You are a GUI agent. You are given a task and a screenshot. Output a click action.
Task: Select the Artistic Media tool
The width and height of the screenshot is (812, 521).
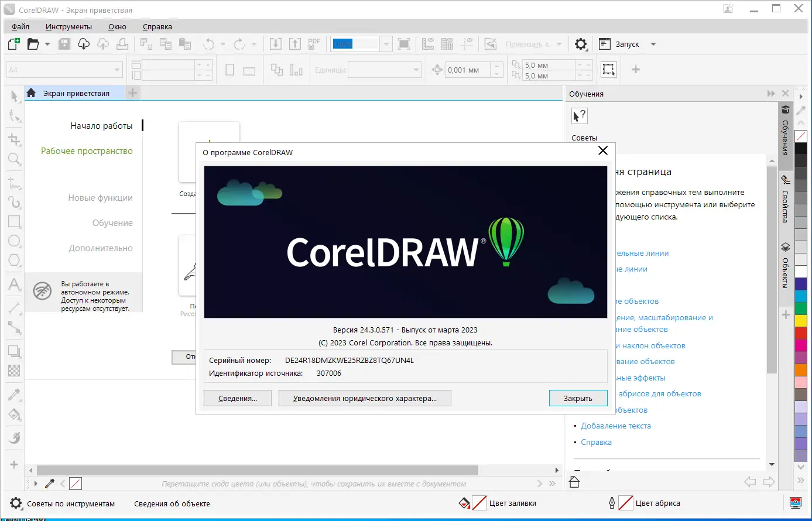pyautogui.click(x=15, y=203)
